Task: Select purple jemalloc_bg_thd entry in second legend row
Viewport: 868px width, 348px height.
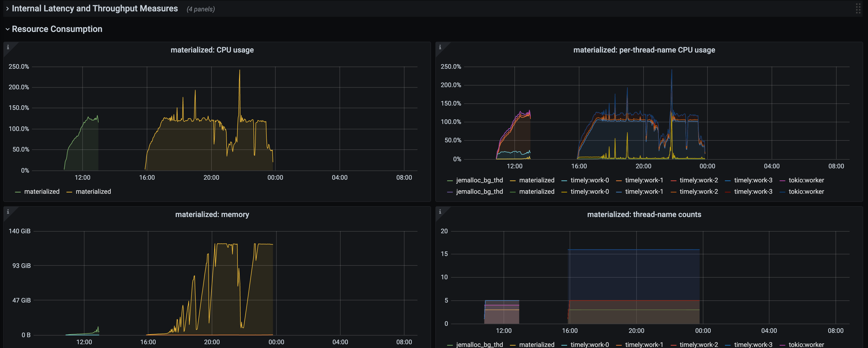Action: [479, 191]
